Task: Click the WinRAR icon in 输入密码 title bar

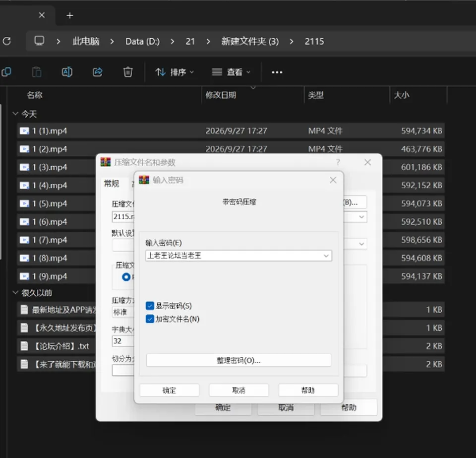Action: 144,180
